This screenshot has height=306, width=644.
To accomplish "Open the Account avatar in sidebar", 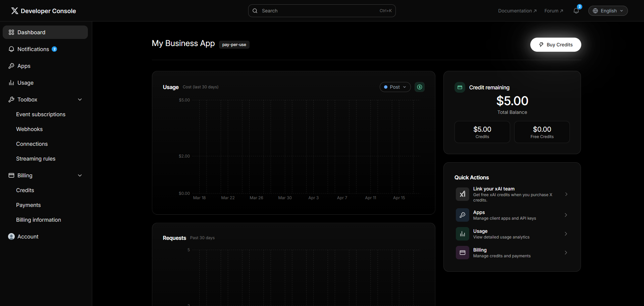I will [11, 236].
